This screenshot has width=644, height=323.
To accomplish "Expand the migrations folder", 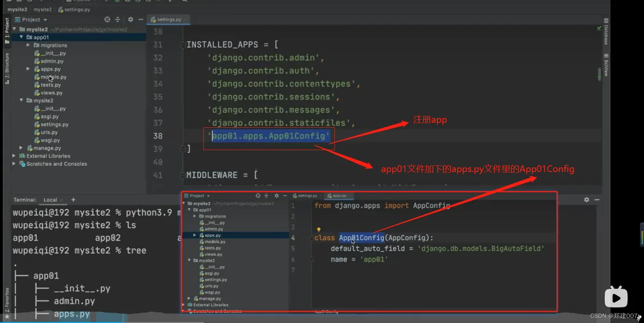I will 28,45.
